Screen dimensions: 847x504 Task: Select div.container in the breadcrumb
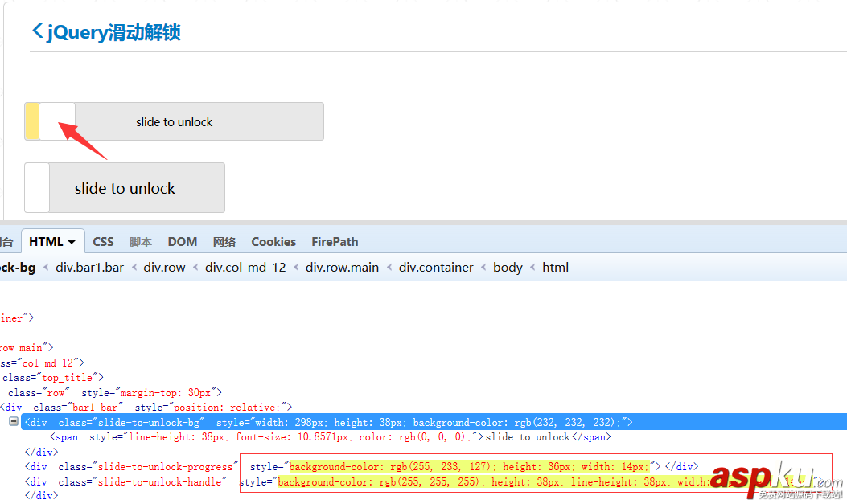pyautogui.click(x=436, y=267)
